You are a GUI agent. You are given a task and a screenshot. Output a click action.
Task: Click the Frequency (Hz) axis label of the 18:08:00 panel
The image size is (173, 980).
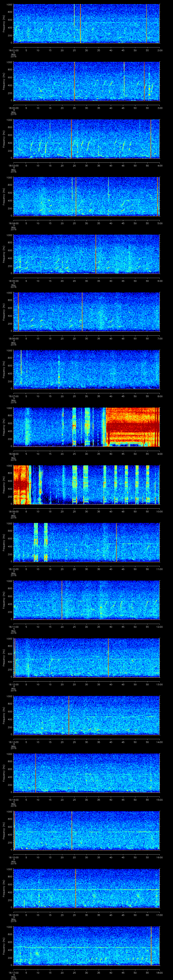click(4, 427)
